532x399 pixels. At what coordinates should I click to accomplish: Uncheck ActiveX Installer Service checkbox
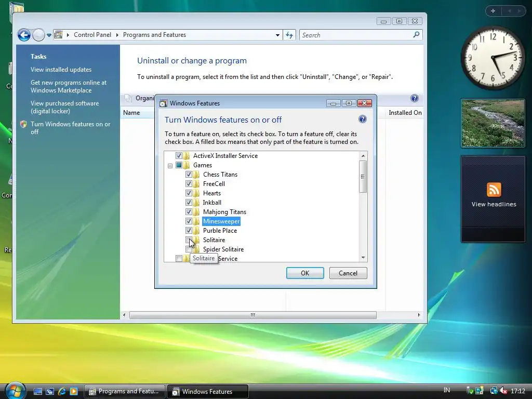pos(179,156)
